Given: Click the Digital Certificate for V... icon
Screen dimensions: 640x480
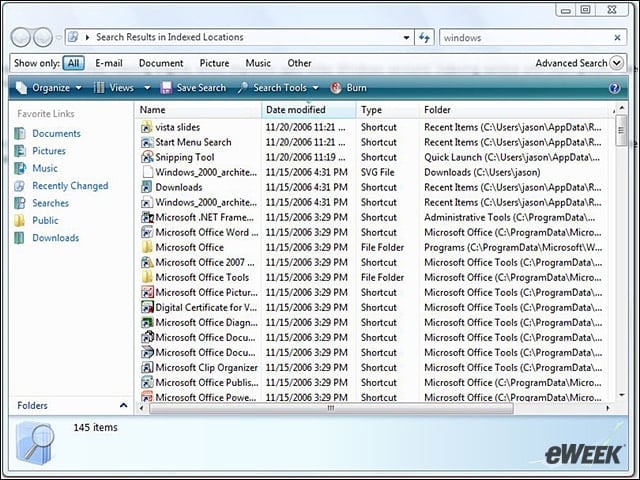Looking at the screenshot, I should (x=147, y=307).
